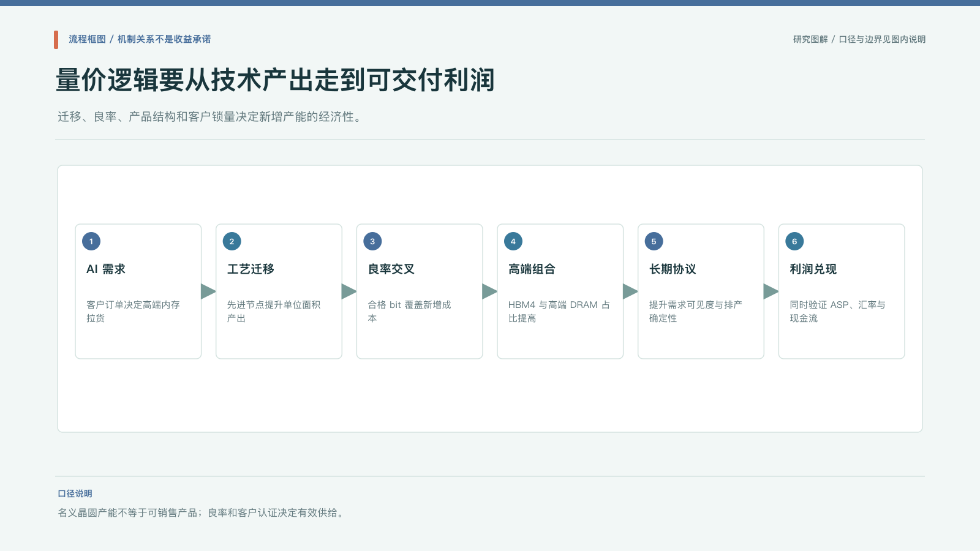Click the text '客户订单决定高端内存拉货'
This screenshot has width=980, height=551.
(133, 311)
